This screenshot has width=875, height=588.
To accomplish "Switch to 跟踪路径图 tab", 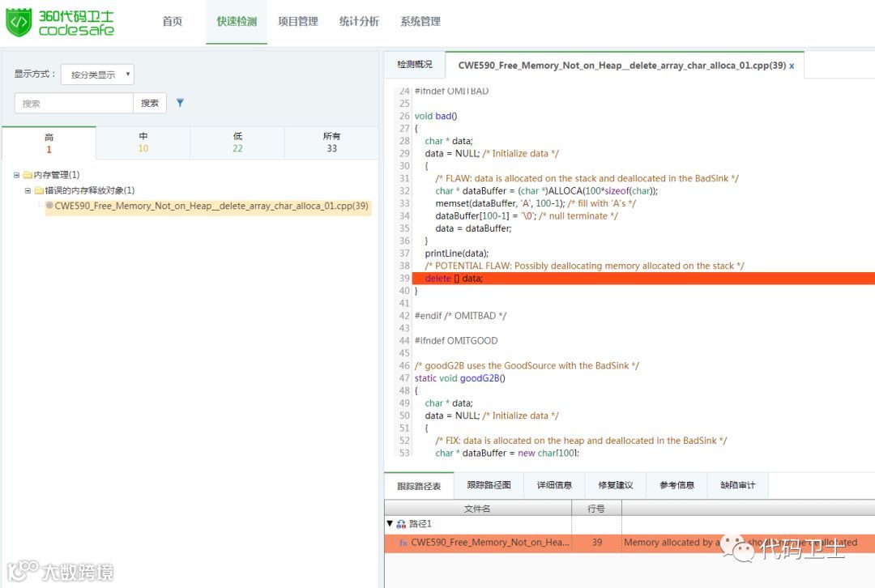I will tap(489, 485).
